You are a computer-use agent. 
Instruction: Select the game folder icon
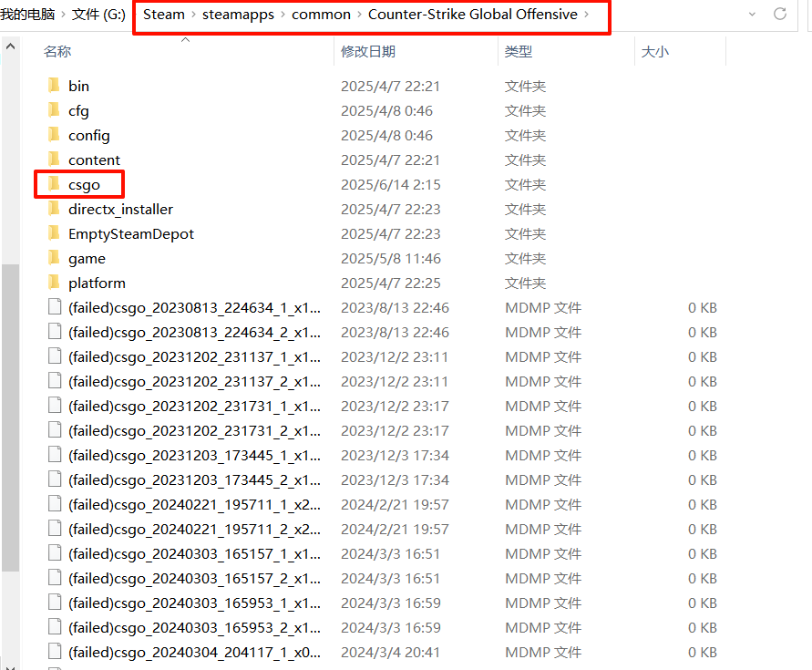[x=54, y=258]
